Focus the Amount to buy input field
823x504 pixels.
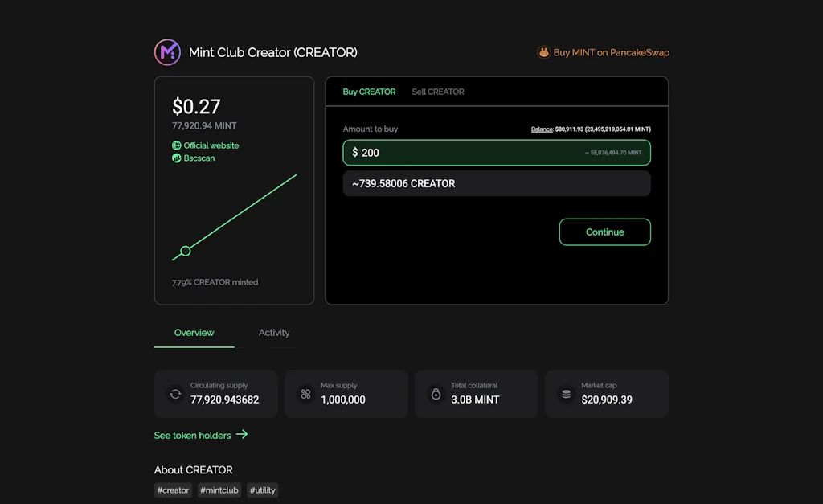tap(466, 153)
